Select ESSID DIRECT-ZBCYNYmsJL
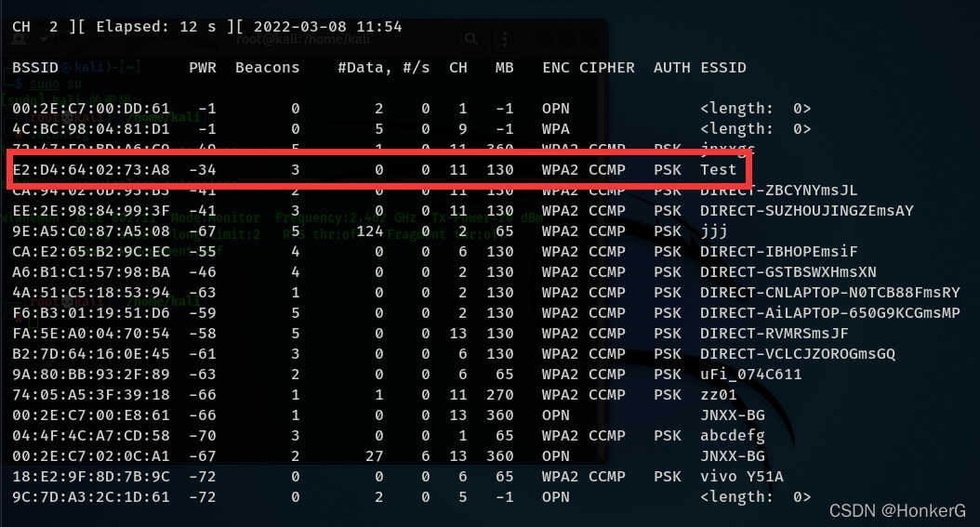Screen dimensions: 980x527 click(779, 191)
